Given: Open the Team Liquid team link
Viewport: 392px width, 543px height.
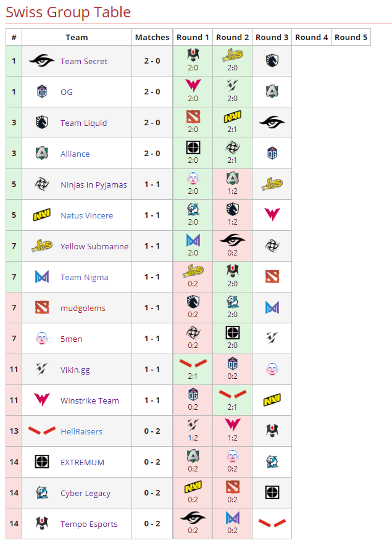Looking at the screenshot, I should click(x=83, y=123).
